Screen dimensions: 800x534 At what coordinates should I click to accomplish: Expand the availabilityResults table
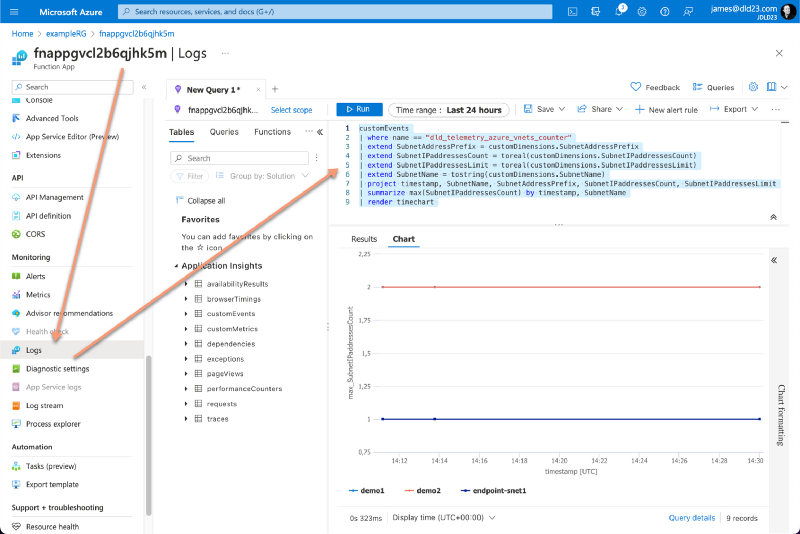186,284
